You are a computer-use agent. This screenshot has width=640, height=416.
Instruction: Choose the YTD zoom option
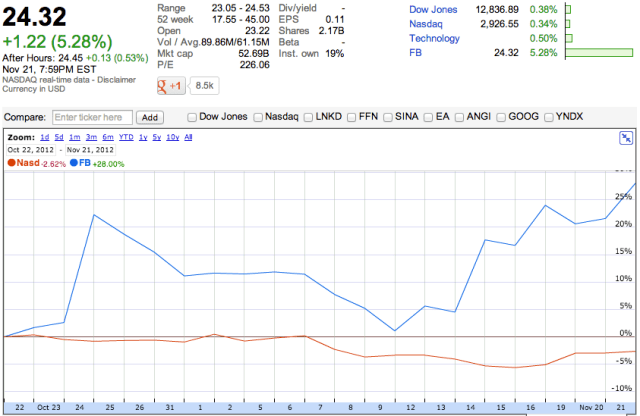[126, 137]
